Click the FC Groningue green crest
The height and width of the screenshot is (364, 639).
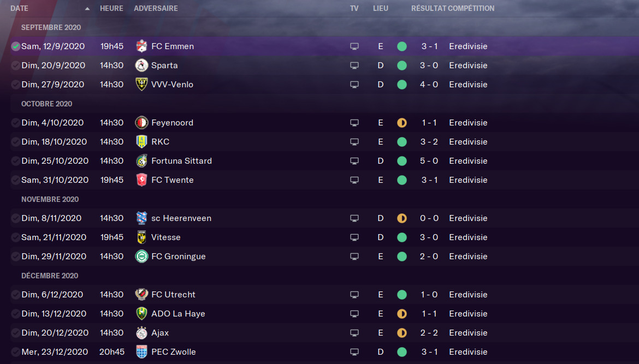point(141,256)
